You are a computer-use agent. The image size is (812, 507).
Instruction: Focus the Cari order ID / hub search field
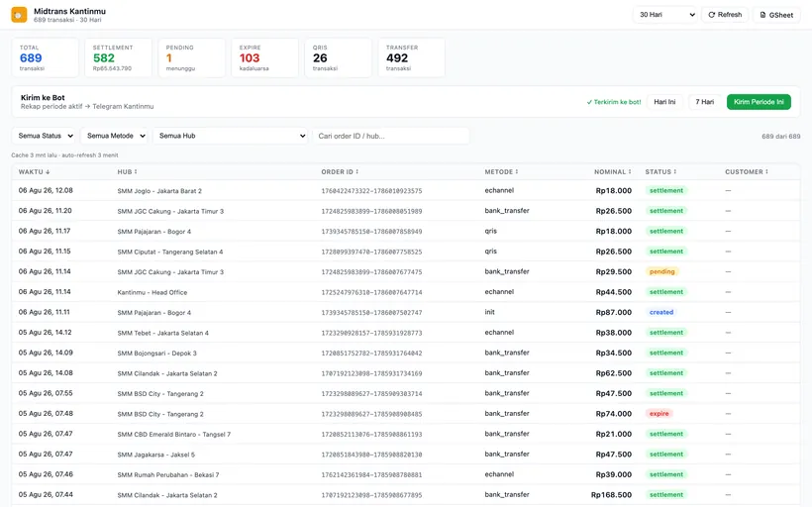point(391,136)
